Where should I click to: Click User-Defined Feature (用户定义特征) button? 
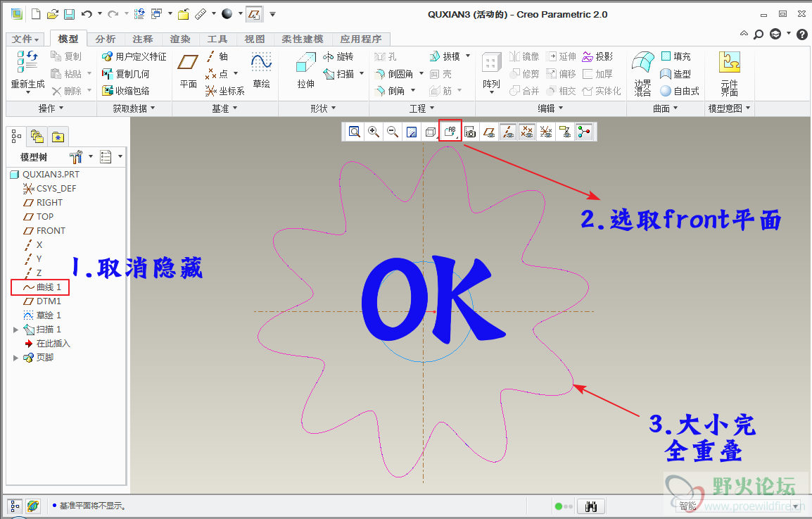pos(134,56)
